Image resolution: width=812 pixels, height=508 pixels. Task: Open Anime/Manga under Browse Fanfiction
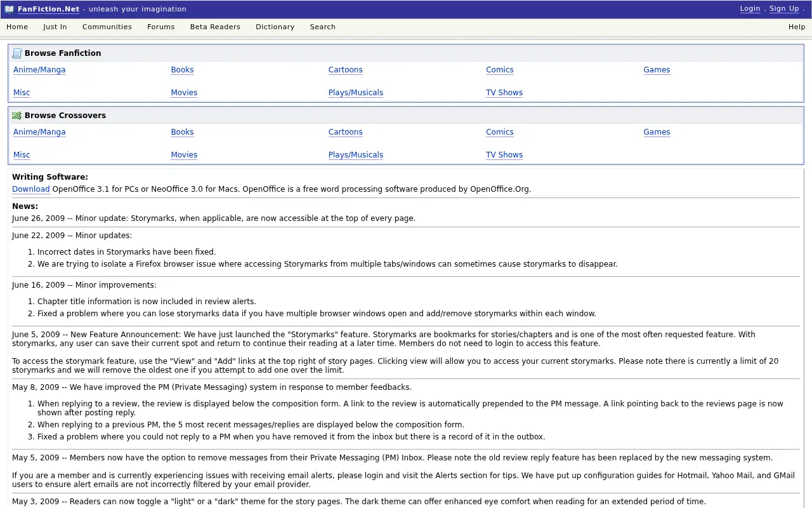39,70
